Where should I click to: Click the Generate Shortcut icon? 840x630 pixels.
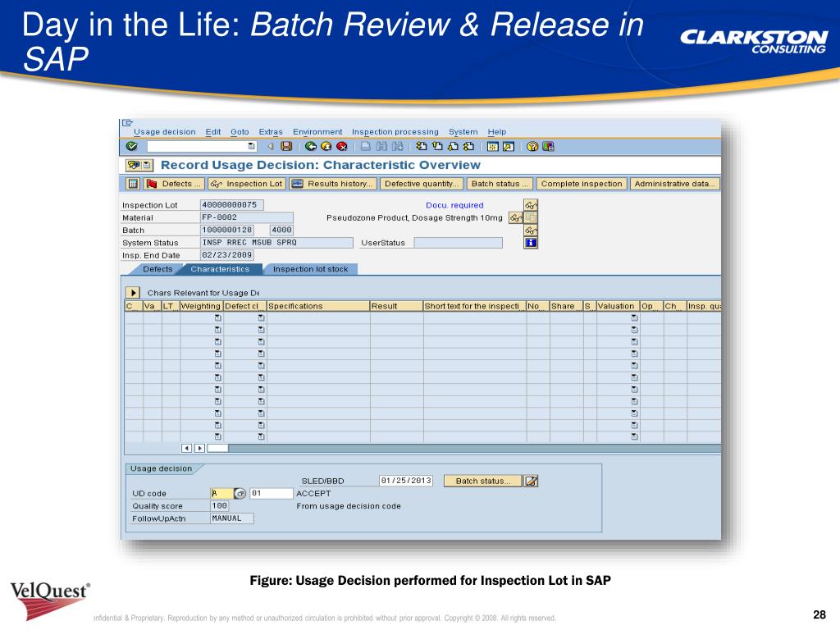point(509,146)
